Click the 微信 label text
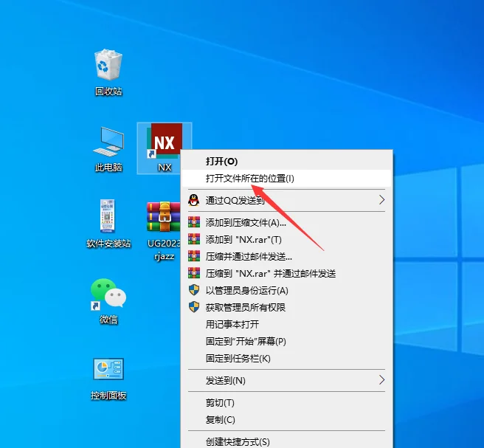The image size is (484, 448). [x=108, y=320]
